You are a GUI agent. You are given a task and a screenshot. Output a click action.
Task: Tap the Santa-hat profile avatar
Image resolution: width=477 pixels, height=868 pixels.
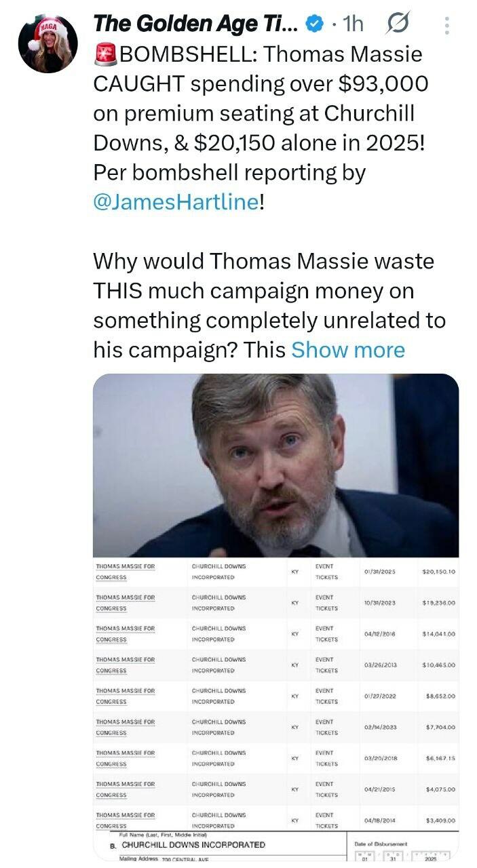[x=47, y=42]
